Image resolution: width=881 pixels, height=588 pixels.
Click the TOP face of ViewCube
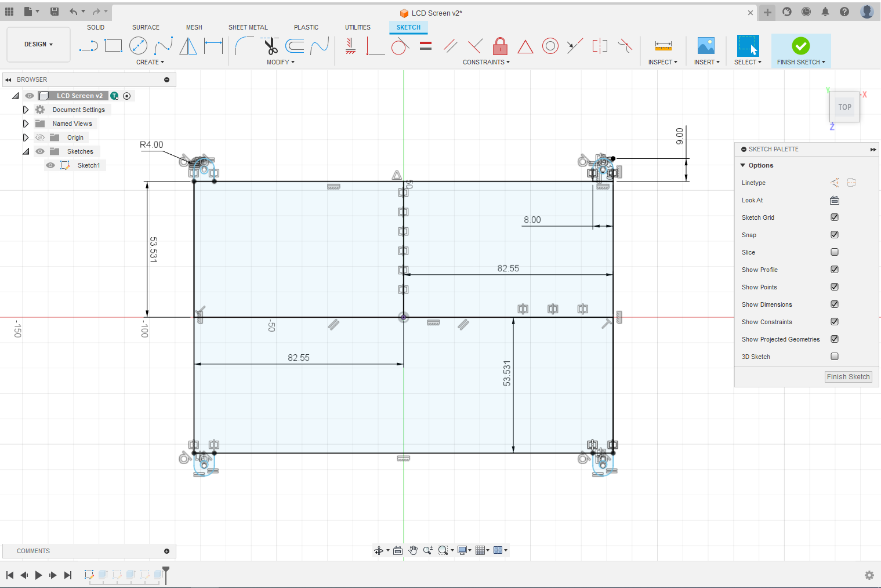click(844, 107)
